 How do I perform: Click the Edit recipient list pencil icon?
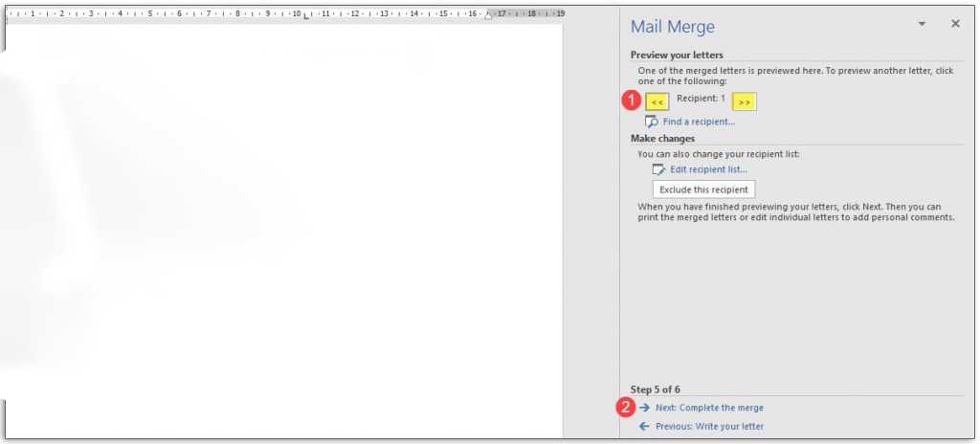pos(658,169)
